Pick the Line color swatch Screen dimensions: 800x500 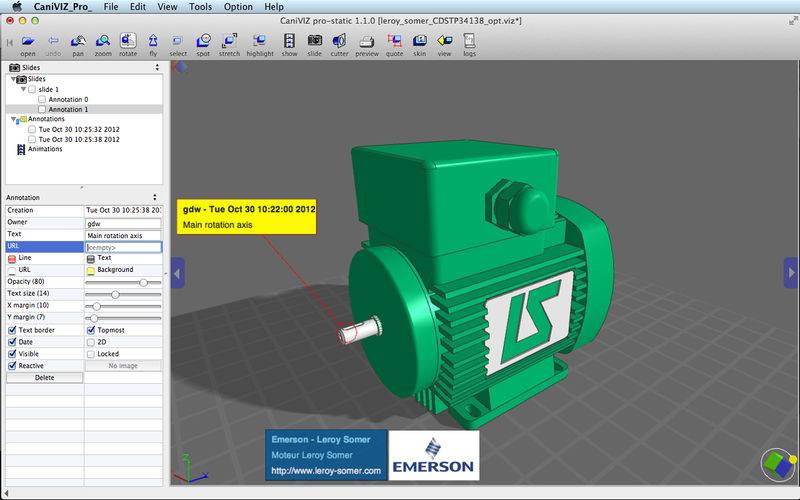(x=12, y=259)
